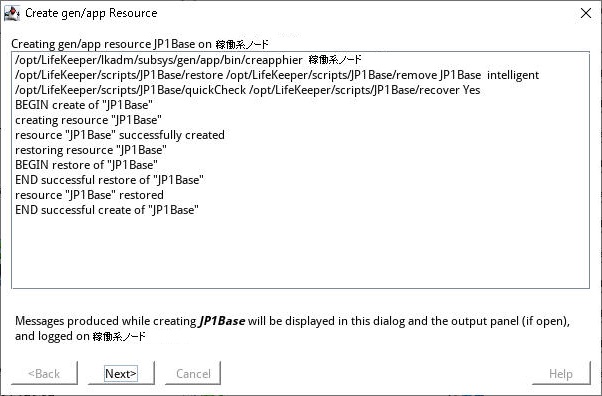Click the LifeKeeper app icon in title bar
602x396 pixels.
pos(12,13)
